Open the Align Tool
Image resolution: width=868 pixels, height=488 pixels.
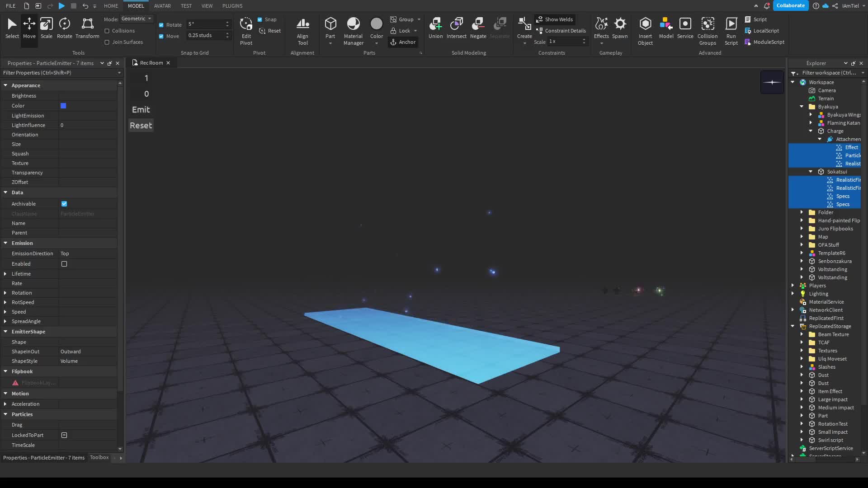(x=302, y=31)
